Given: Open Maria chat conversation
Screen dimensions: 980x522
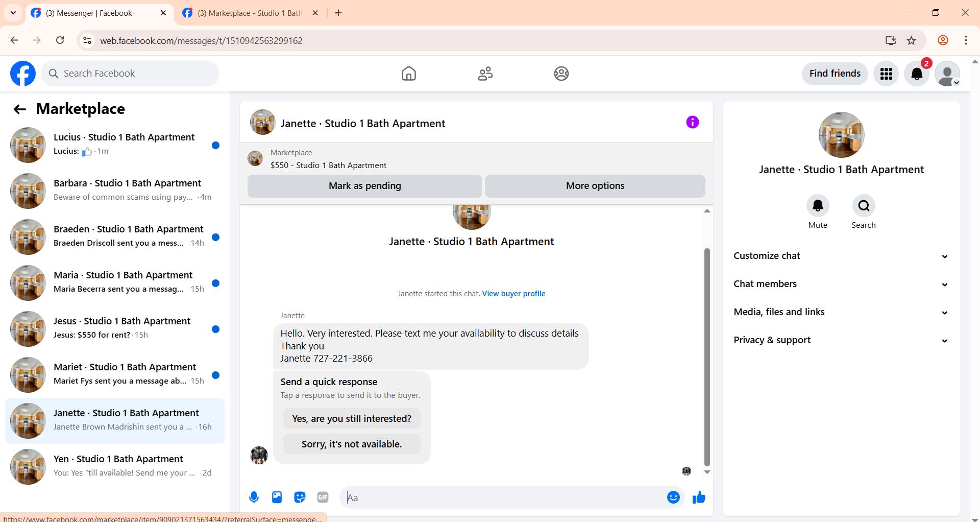Looking at the screenshot, I should click(115, 283).
